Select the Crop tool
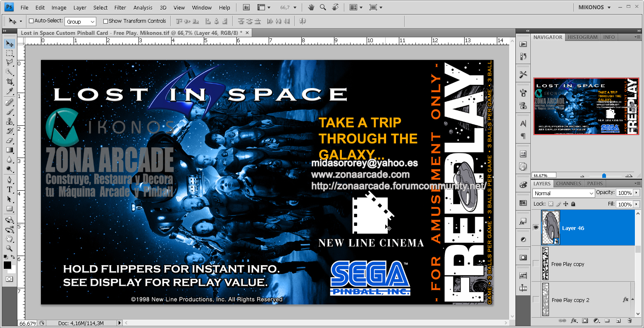The width and height of the screenshot is (644, 328). click(x=10, y=81)
